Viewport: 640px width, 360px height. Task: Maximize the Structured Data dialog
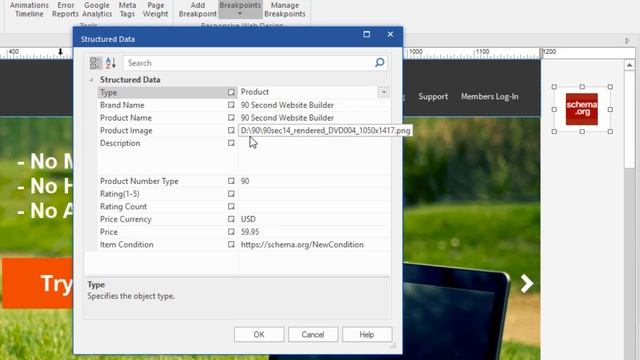(x=367, y=34)
